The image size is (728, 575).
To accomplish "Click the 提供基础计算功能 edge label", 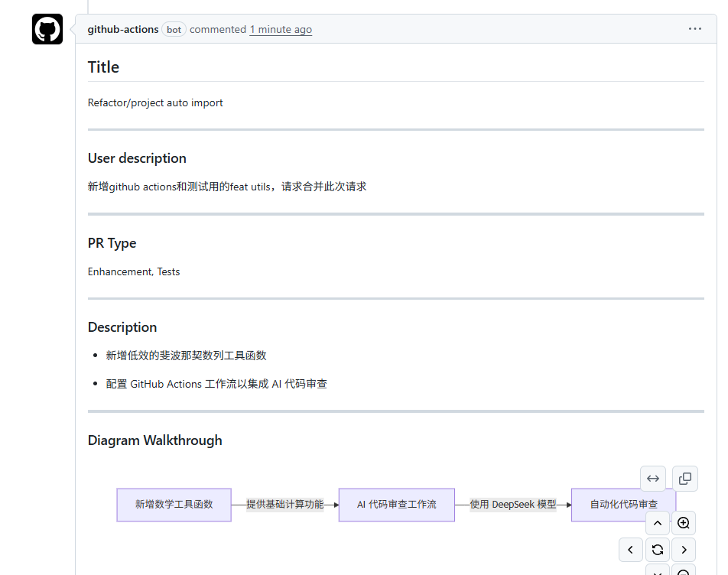I will pos(284,505).
